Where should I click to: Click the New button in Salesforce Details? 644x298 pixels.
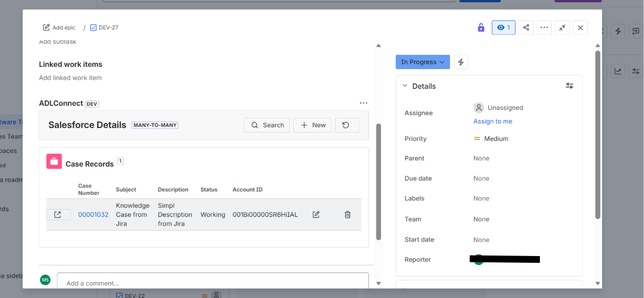coord(312,125)
